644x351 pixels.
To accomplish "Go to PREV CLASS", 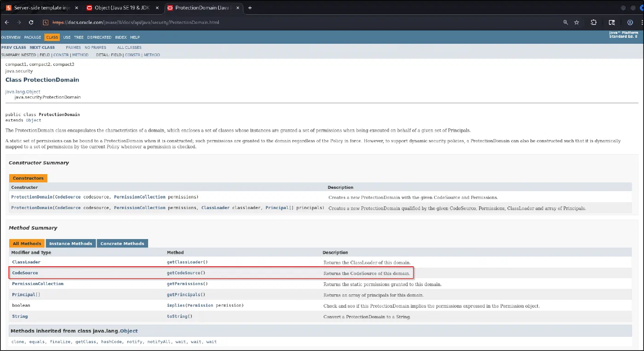I will tap(14, 47).
